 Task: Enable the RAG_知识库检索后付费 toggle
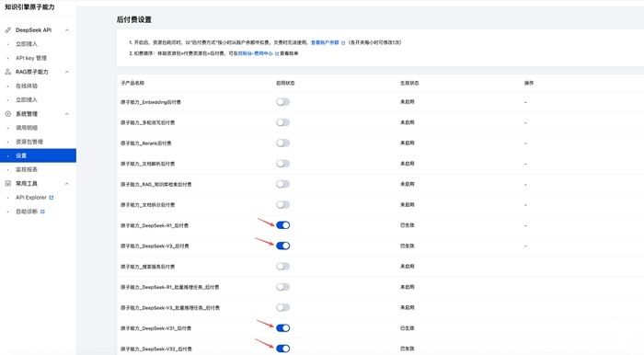click(283, 184)
